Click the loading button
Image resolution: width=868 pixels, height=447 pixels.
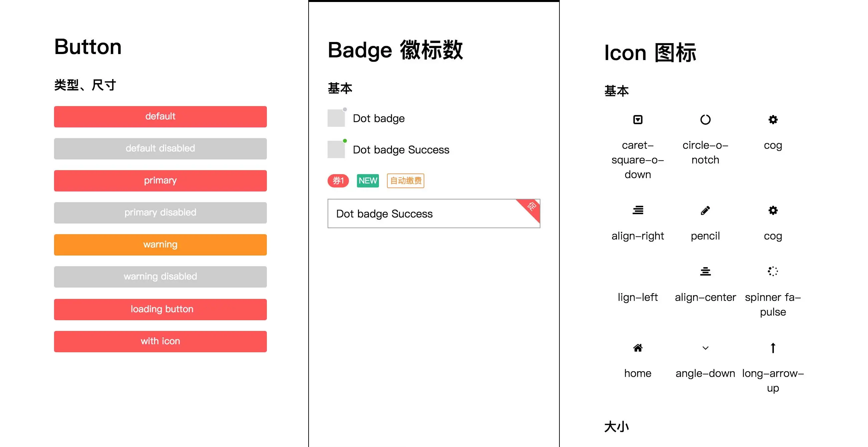[x=160, y=309]
